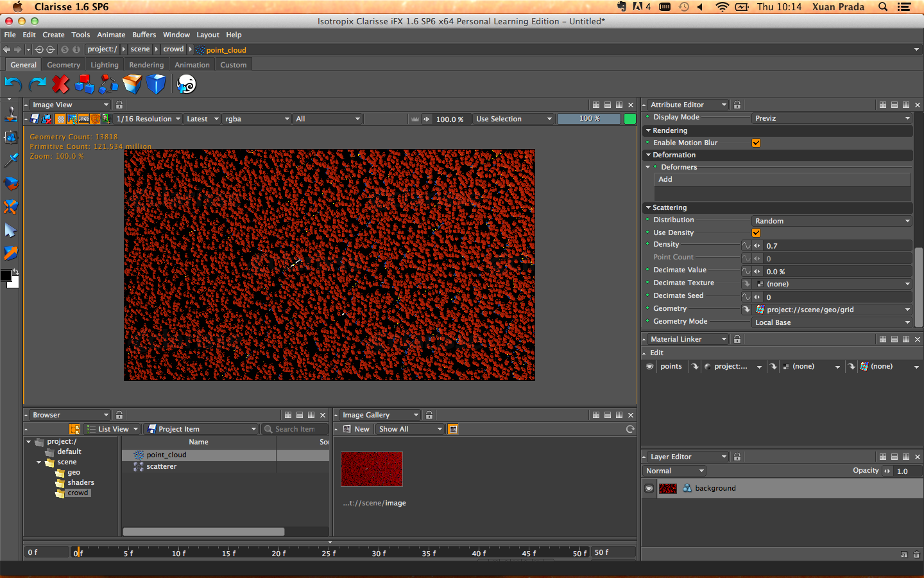The image size is (924, 578).
Task: Uncheck the Use Density checkbox
Action: click(x=756, y=233)
